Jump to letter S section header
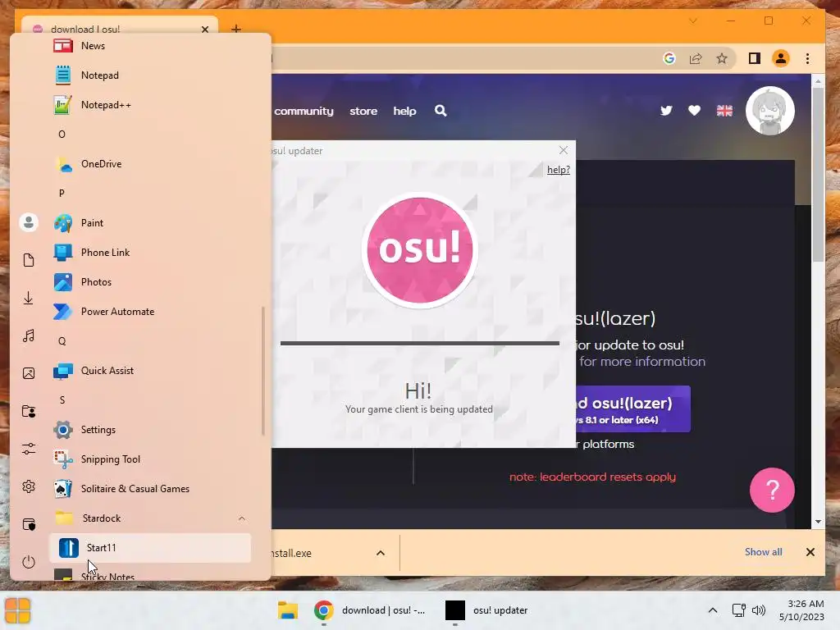 [62, 399]
